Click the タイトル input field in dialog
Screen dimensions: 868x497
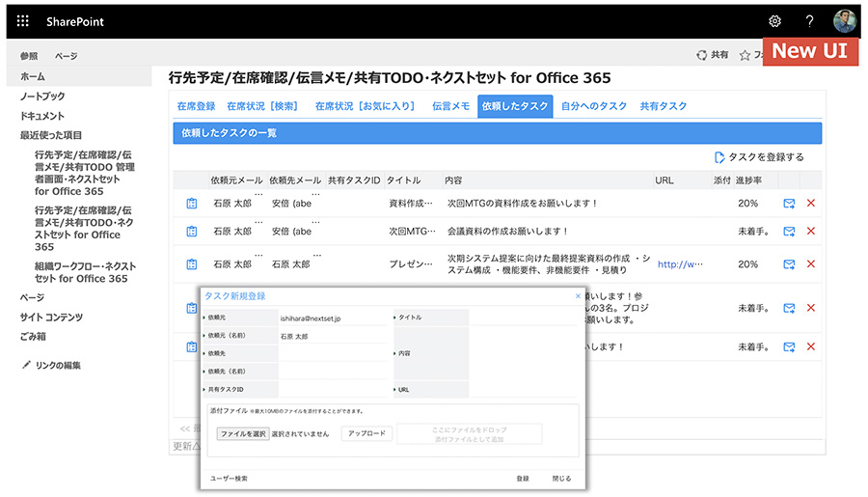pyautogui.click(x=524, y=318)
